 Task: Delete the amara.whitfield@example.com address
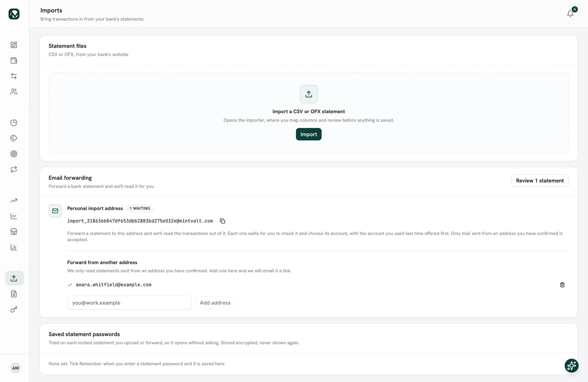(562, 285)
